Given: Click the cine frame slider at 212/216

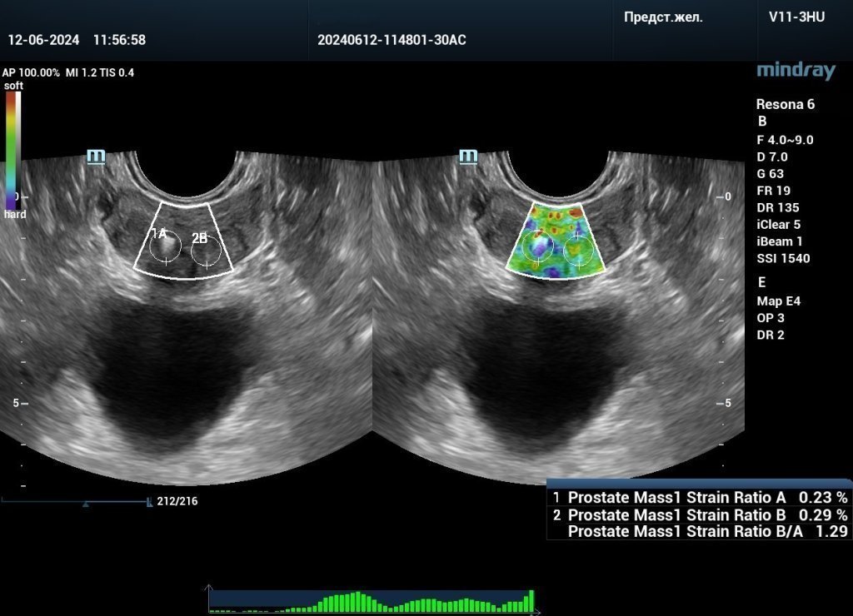Looking at the screenshot, I should [x=75, y=501].
